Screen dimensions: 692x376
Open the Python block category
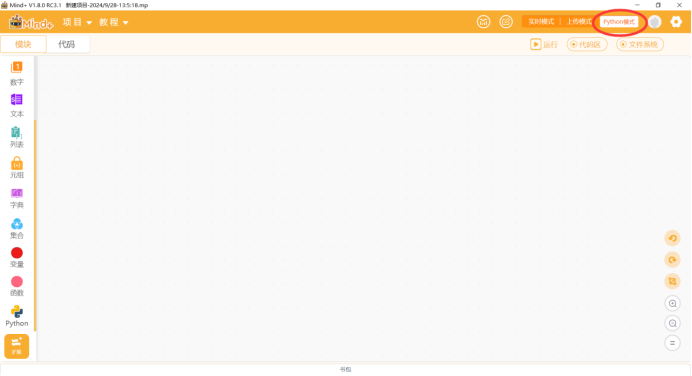(17, 316)
